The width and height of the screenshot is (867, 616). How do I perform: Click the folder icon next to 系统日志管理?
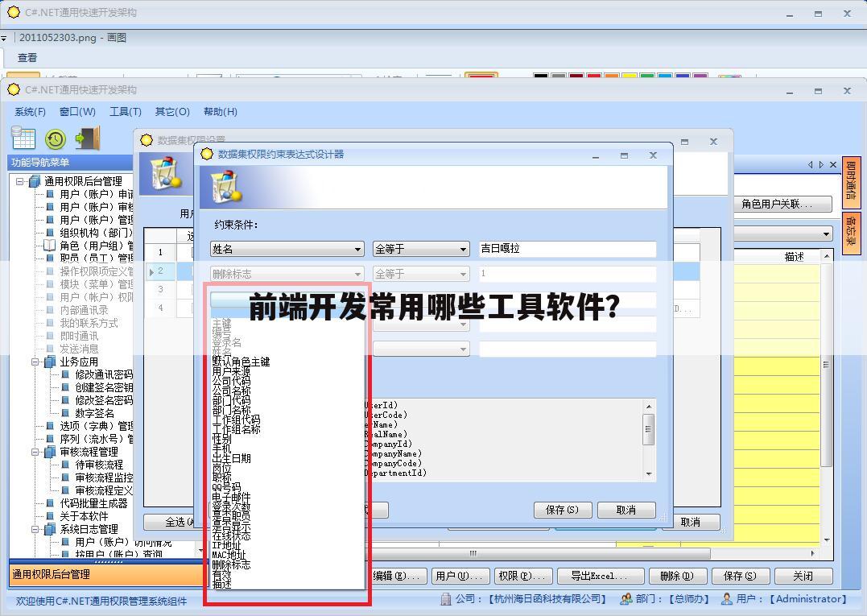point(51,529)
